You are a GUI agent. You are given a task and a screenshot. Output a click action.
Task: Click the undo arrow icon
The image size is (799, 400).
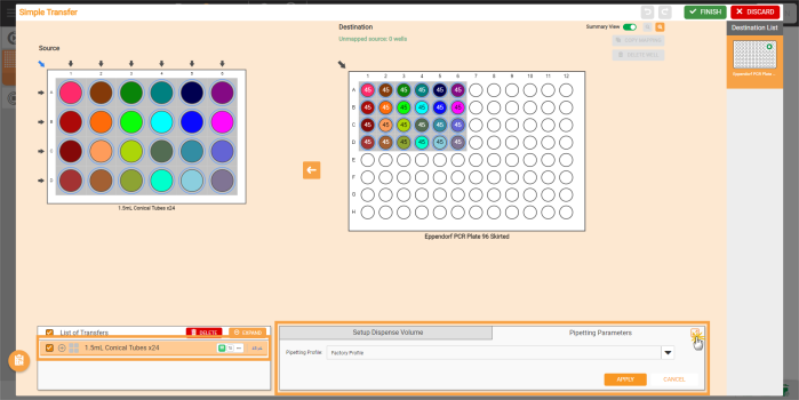click(648, 12)
